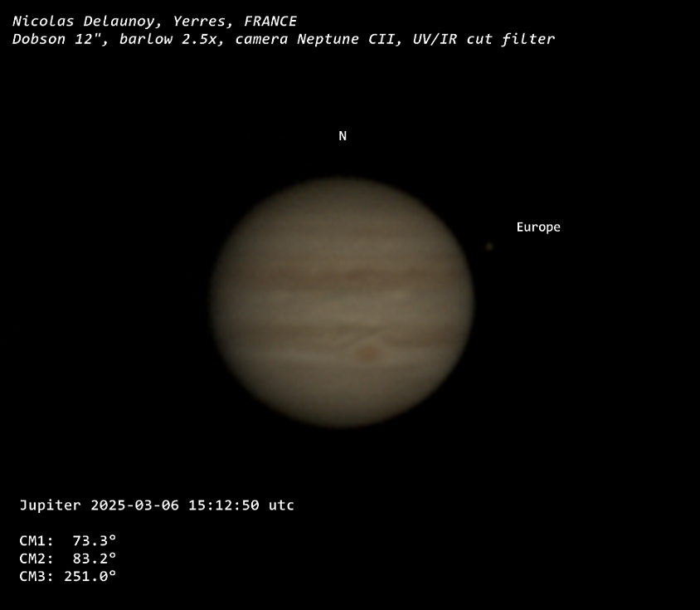Click the 'Europe' moon label
The image size is (700, 610).
click(x=538, y=227)
